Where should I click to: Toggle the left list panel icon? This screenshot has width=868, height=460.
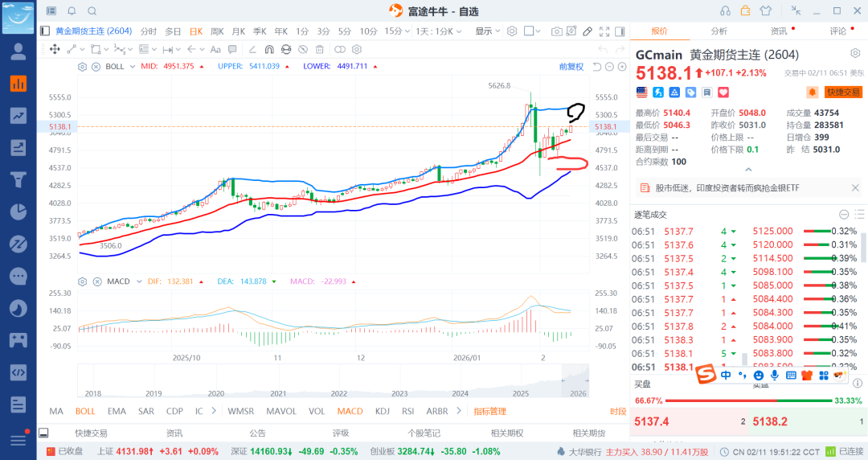click(x=45, y=31)
